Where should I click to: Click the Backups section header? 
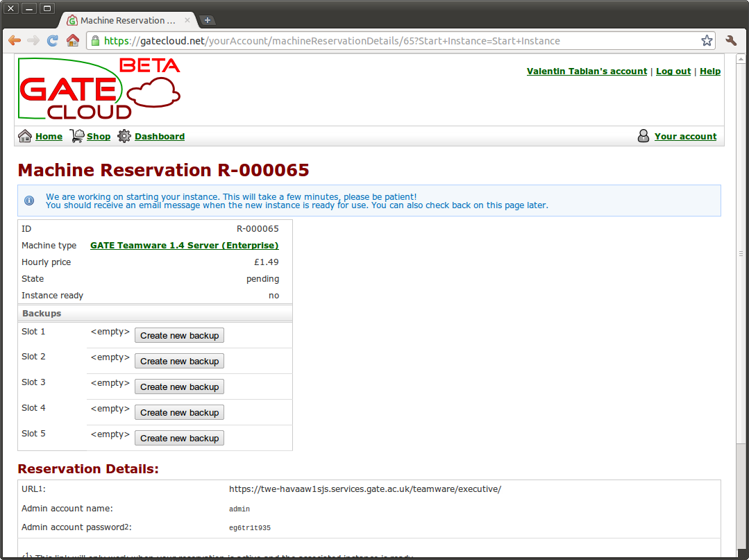pyautogui.click(x=155, y=313)
